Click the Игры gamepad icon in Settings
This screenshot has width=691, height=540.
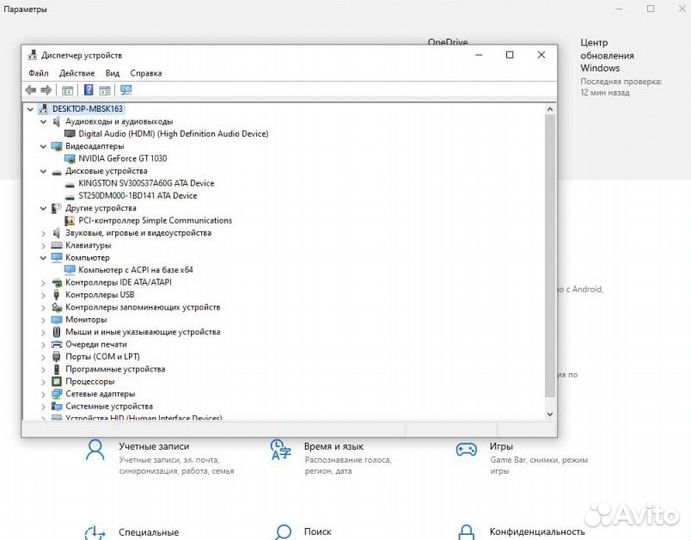coord(466,449)
